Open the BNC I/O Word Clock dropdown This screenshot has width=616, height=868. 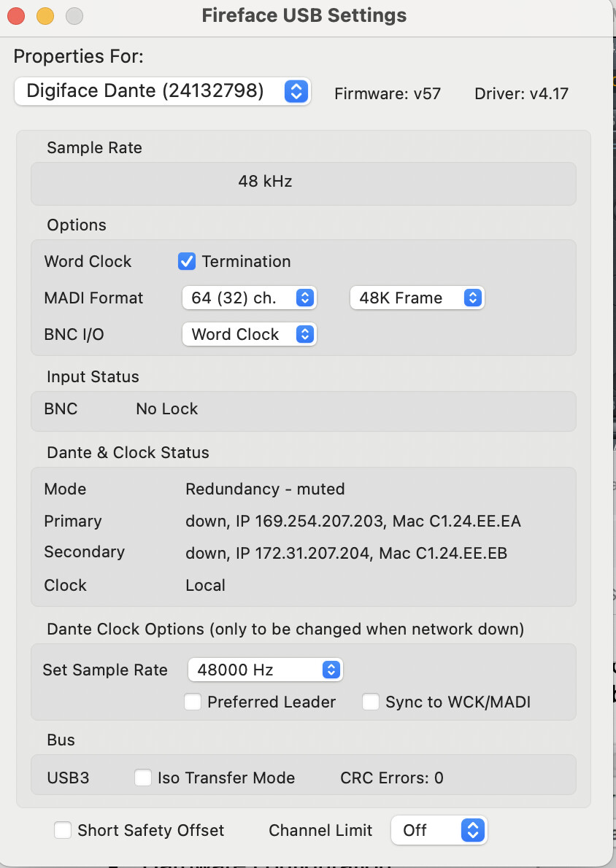click(x=249, y=334)
